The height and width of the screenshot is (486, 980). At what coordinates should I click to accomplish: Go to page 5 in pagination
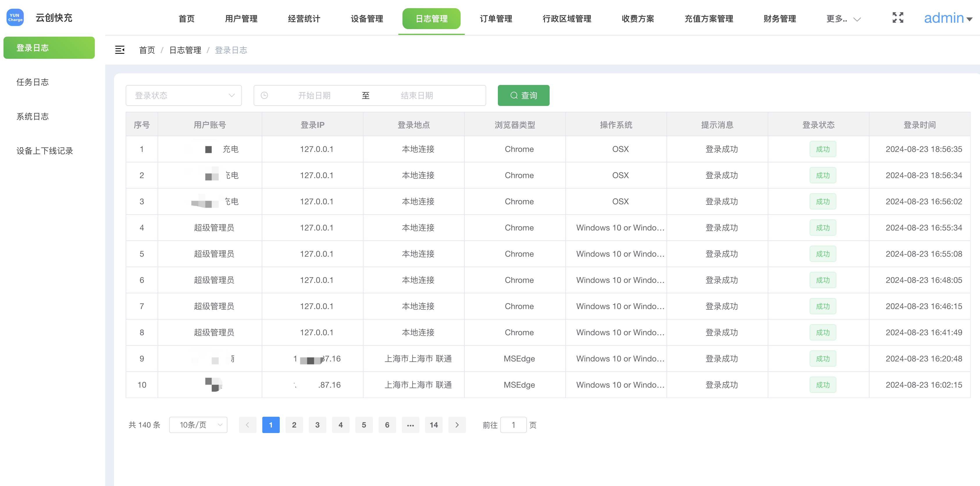click(x=364, y=425)
